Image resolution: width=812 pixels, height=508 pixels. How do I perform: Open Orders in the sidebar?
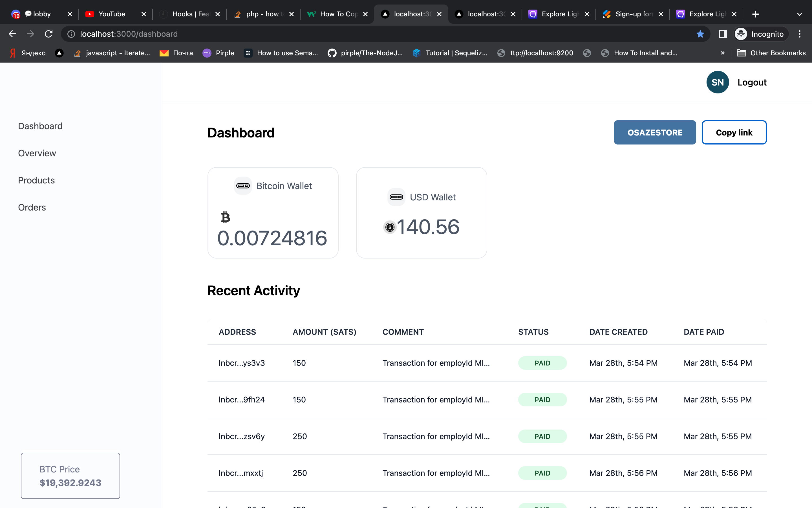tap(32, 207)
